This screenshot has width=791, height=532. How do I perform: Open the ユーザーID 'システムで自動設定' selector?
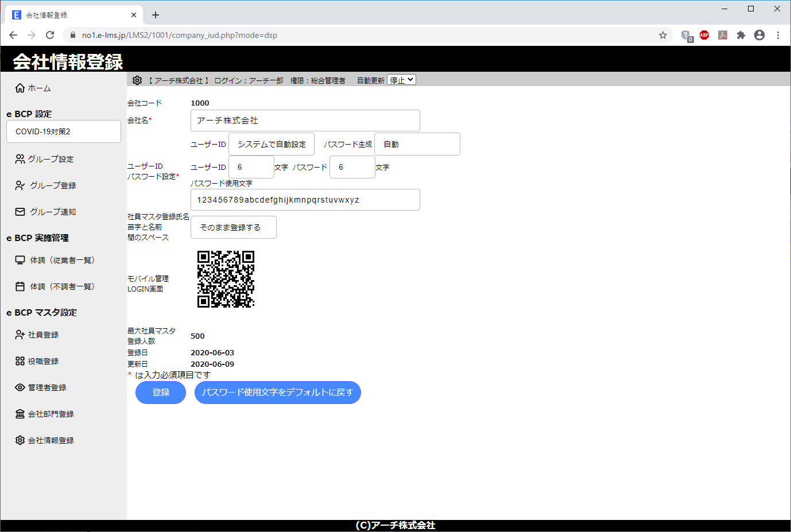271,144
